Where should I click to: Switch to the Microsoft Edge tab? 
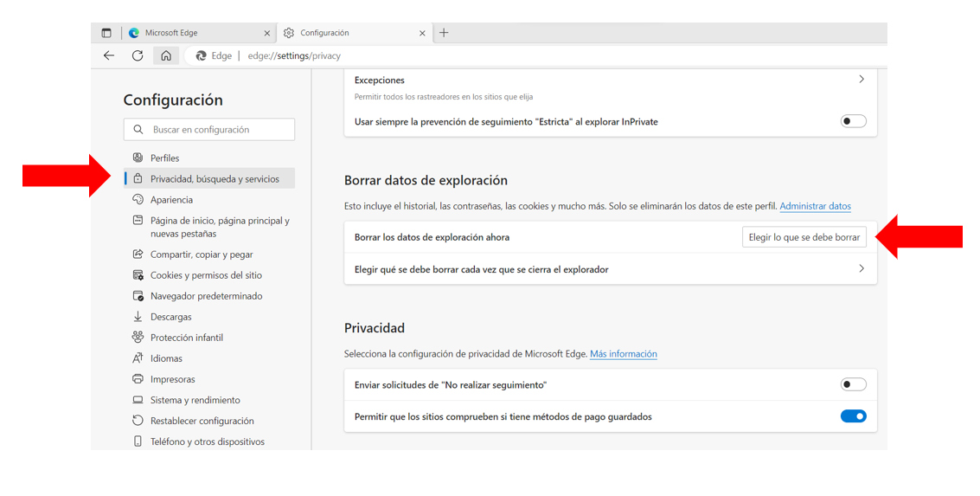[199, 33]
